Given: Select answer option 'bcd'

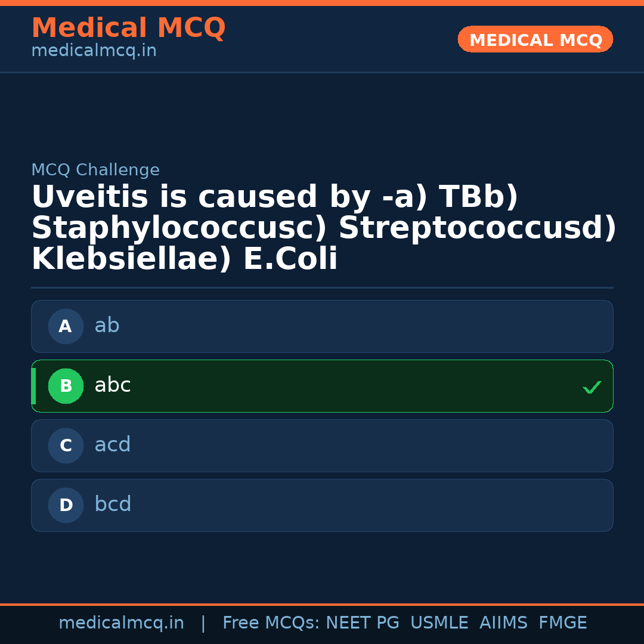Looking at the screenshot, I should (322, 505).
